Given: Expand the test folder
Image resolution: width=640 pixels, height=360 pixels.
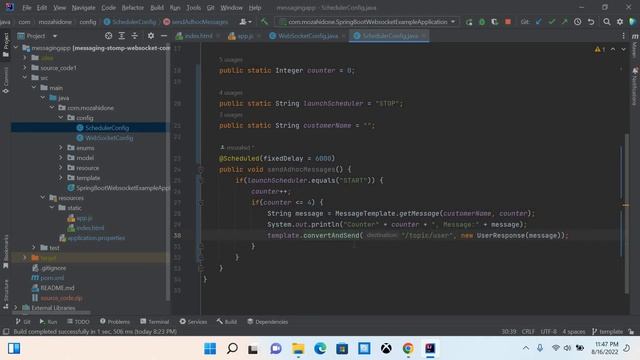Looking at the screenshot, I should tap(34, 247).
